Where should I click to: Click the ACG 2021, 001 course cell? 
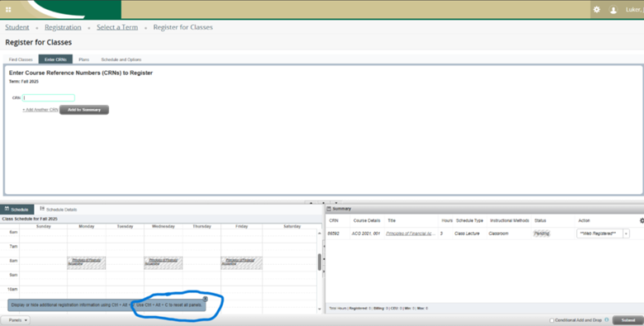[366, 234]
